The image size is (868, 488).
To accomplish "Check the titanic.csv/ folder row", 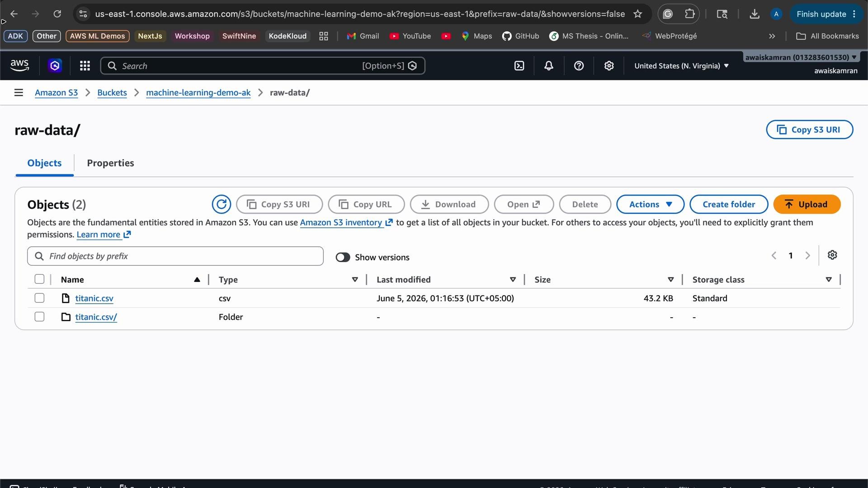I will [39, 317].
